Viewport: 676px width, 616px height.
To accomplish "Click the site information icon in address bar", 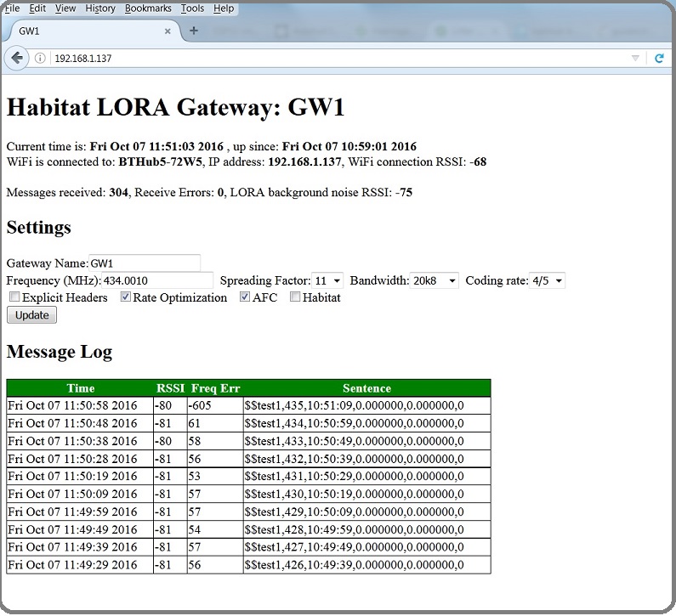I will [39, 59].
